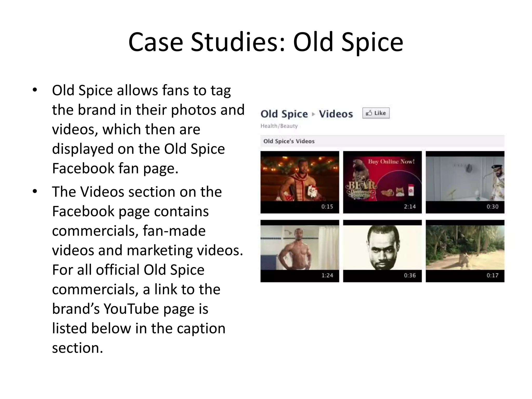Click 'Facebook fan page.' line of text
Image resolution: width=532 pixels, height=399 pixels.
pos(115,168)
